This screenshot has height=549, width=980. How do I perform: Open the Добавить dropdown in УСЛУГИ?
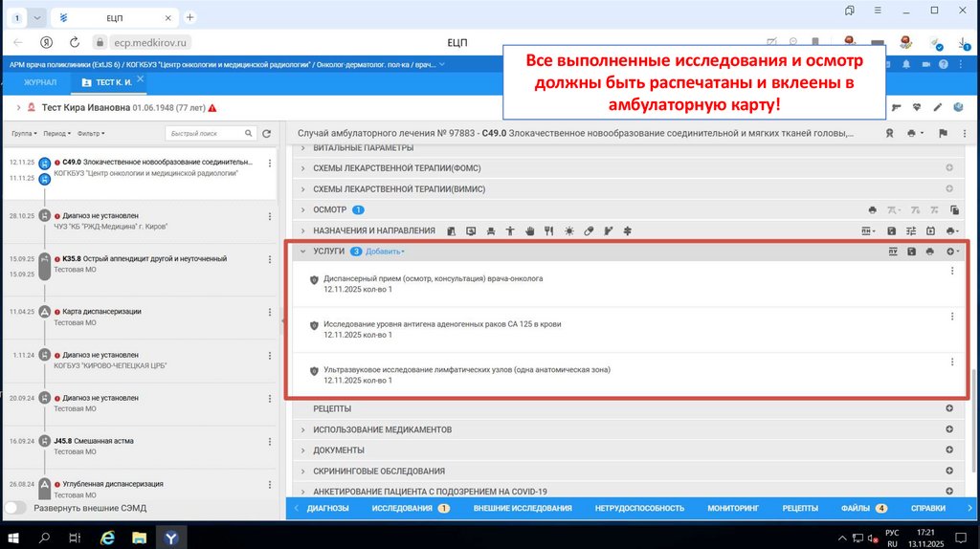(385, 252)
